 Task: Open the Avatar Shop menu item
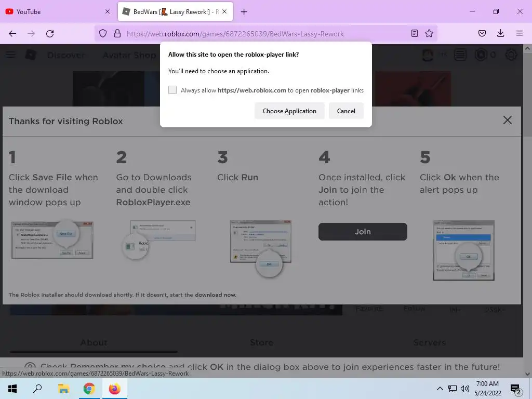pyautogui.click(x=129, y=55)
